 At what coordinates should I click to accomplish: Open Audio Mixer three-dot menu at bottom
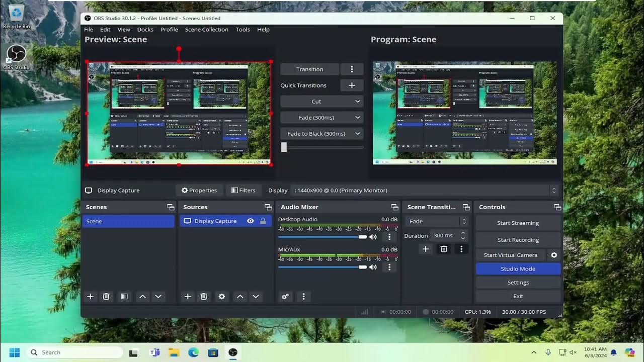(x=303, y=297)
